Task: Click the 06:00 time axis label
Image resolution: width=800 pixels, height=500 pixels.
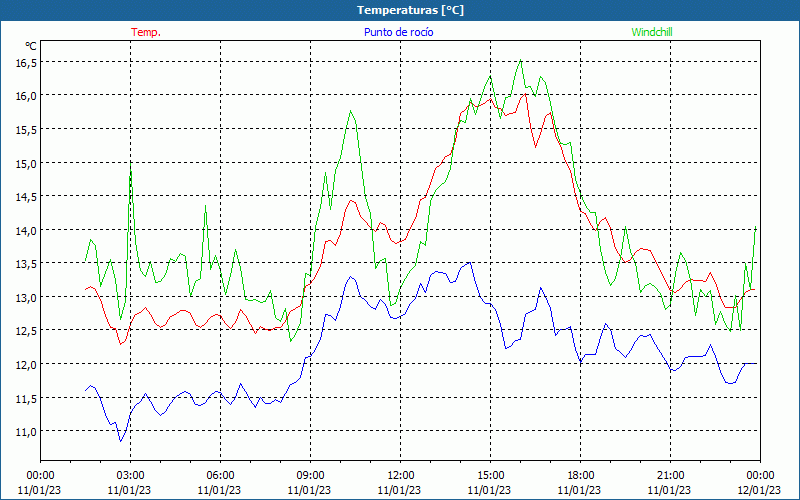Action: coord(220,475)
